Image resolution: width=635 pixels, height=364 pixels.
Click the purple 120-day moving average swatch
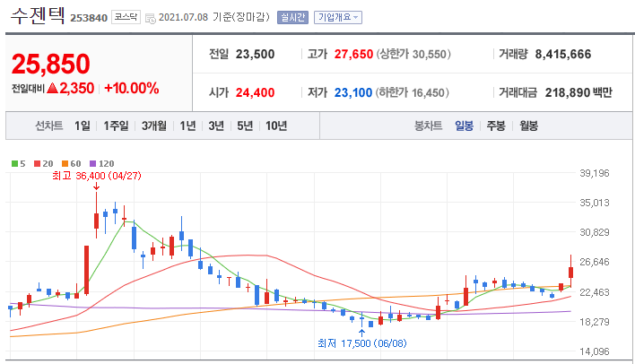pyautogui.click(x=92, y=163)
